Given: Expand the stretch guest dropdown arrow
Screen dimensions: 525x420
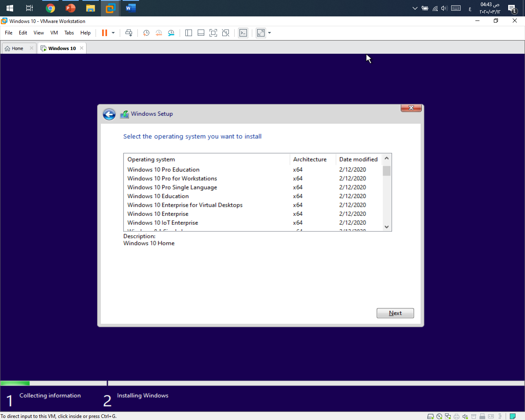Looking at the screenshot, I should point(269,33).
